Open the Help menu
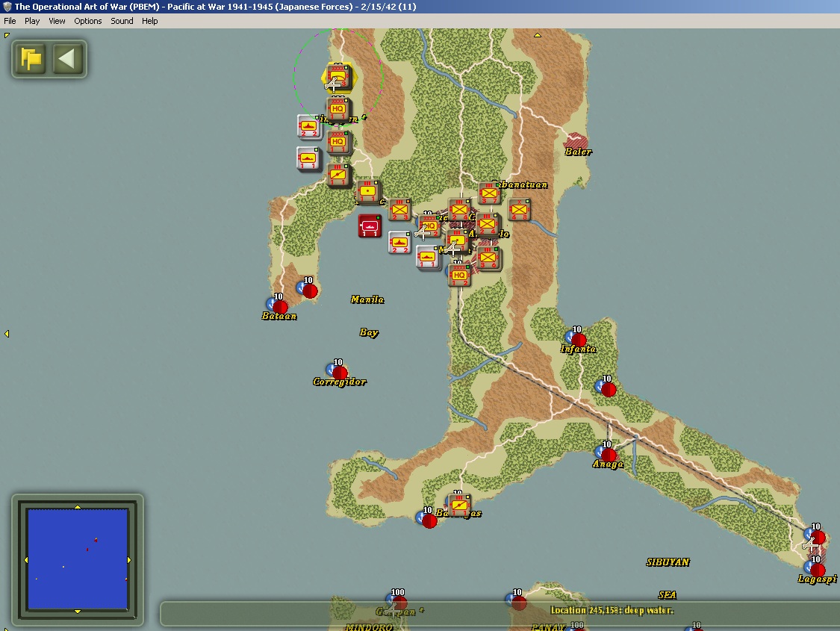 pyautogui.click(x=149, y=21)
